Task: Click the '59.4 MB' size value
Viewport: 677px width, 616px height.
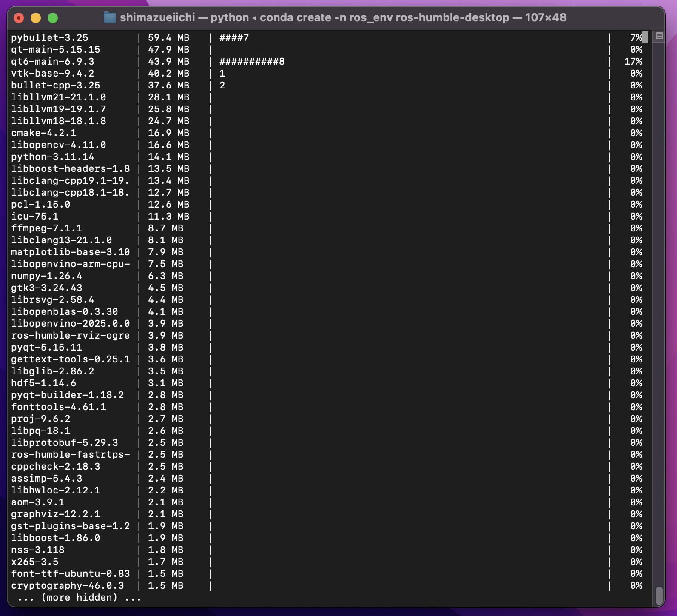Action: (x=169, y=38)
